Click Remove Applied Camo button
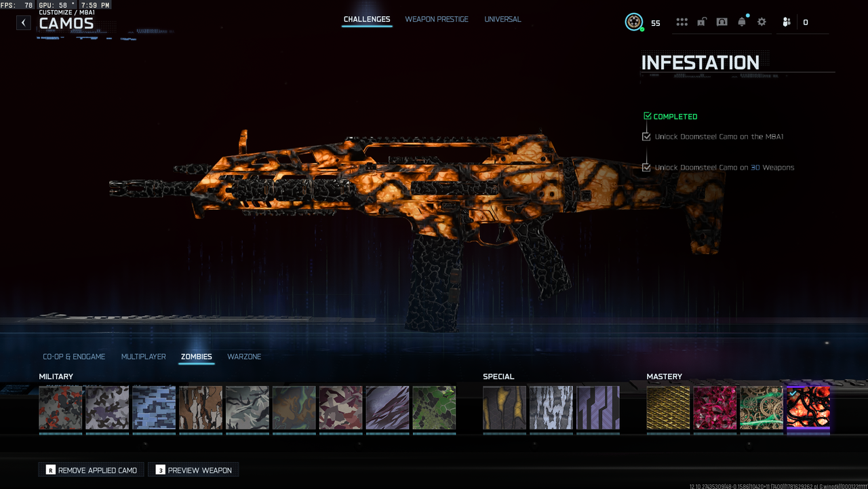 [x=92, y=470]
